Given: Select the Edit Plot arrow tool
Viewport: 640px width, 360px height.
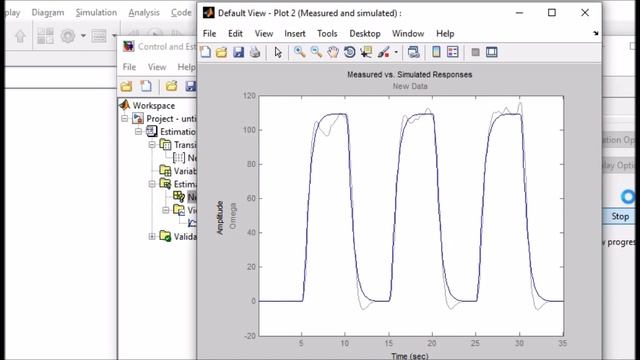Looking at the screenshot, I should click(278, 52).
